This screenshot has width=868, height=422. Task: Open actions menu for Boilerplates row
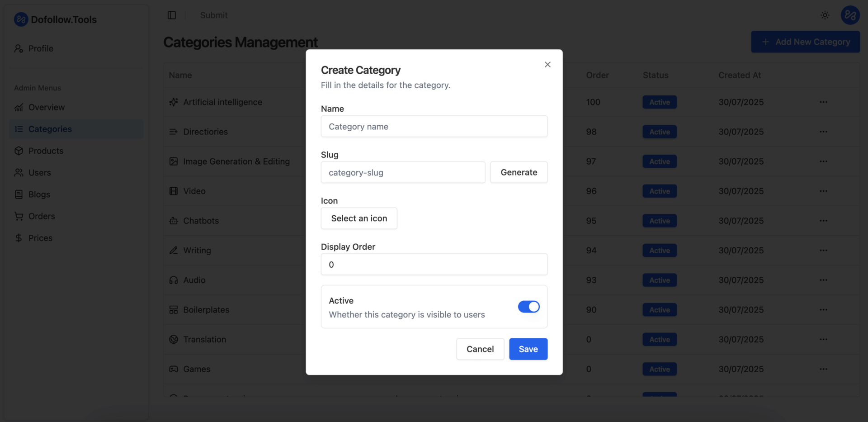click(x=823, y=310)
